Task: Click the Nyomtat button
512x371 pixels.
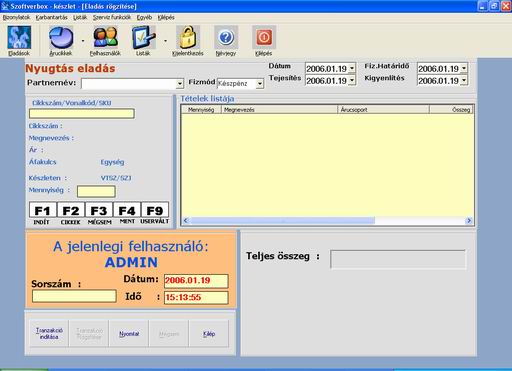Action: pos(129,334)
